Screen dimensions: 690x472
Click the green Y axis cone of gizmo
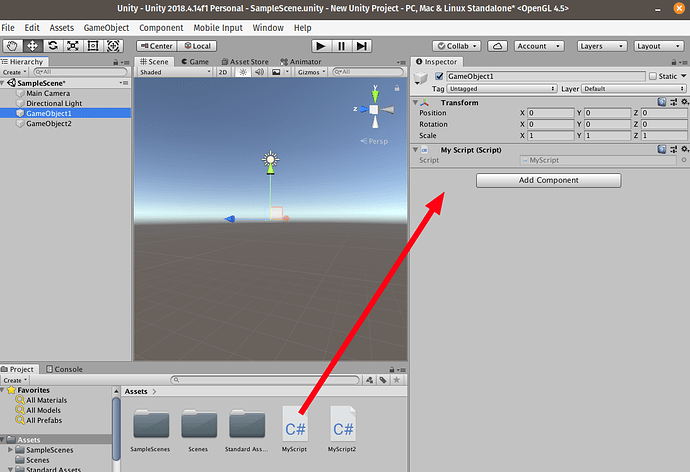click(x=375, y=94)
